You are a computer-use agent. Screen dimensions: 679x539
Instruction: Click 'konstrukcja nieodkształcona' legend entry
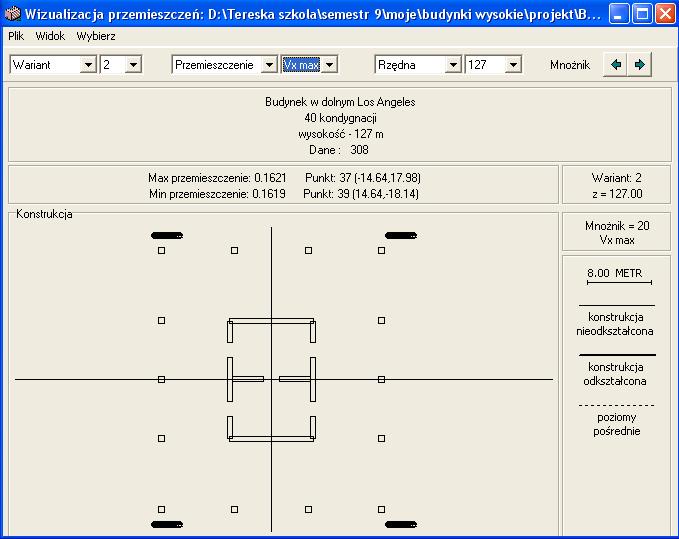(x=615, y=324)
